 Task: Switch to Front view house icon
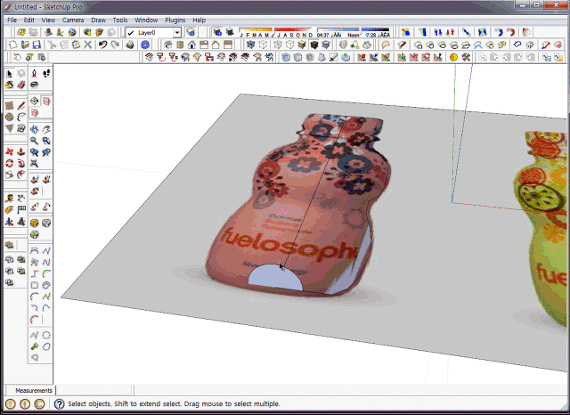point(192,45)
